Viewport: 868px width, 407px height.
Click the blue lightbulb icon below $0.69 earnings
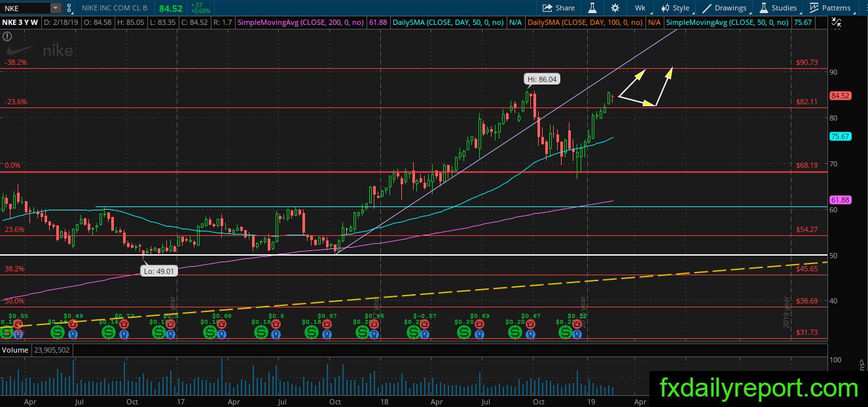480,334
